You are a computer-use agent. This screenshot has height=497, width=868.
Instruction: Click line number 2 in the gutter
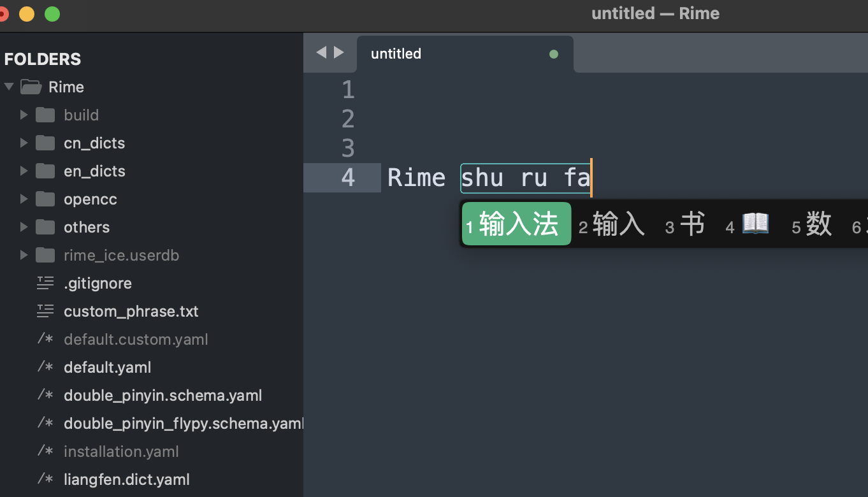tap(348, 119)
